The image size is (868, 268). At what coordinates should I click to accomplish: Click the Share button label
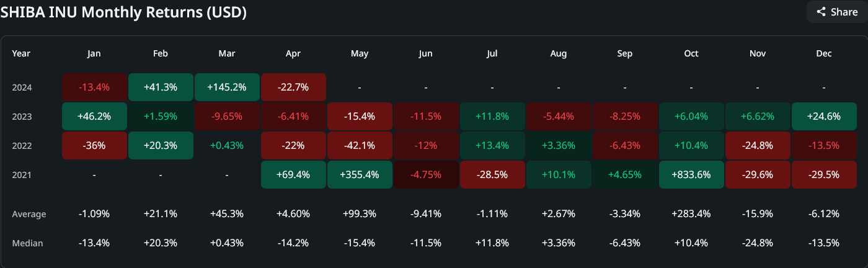(844, 12)
